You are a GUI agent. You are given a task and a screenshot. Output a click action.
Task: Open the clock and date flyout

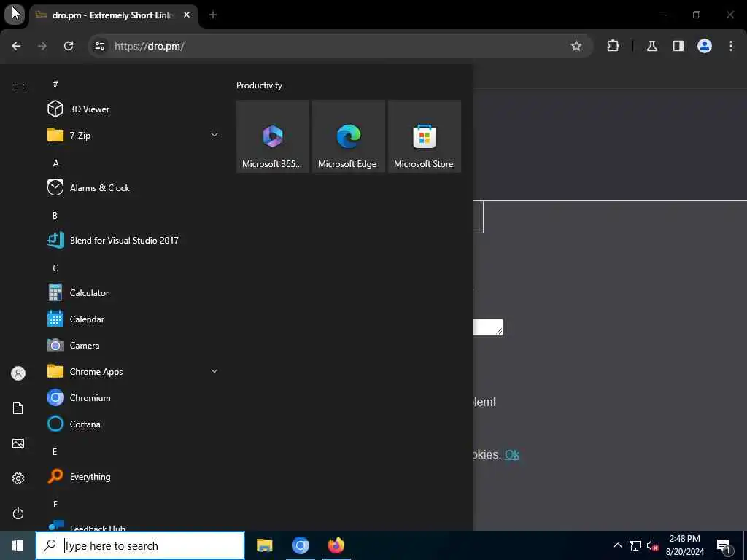click(684, 545)
